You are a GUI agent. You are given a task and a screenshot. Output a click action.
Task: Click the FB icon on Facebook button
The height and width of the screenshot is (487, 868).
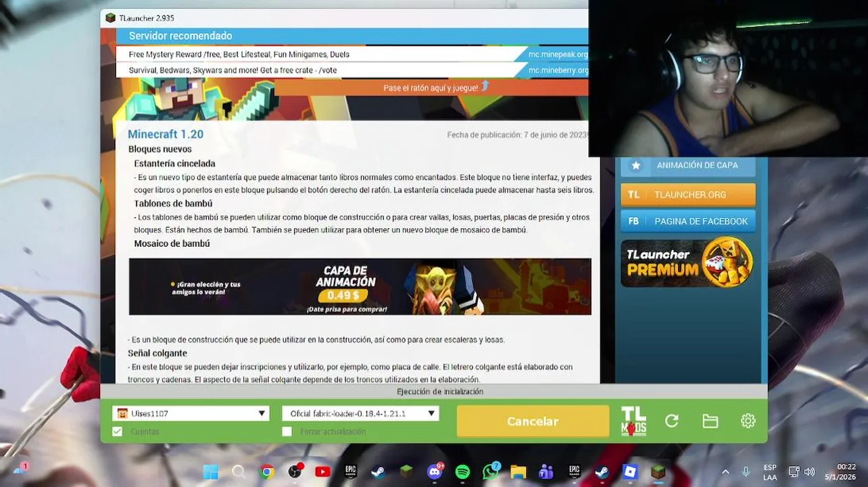point(633,221)
